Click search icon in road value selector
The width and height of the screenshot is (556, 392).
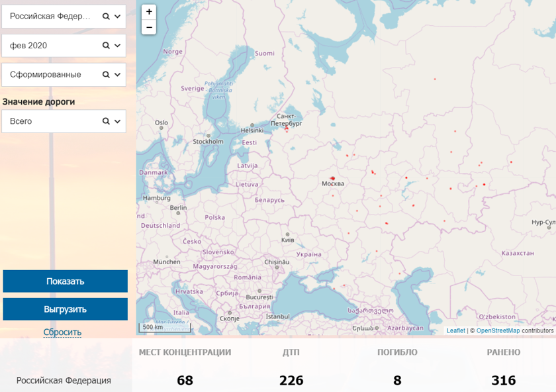tap(106, 121)
